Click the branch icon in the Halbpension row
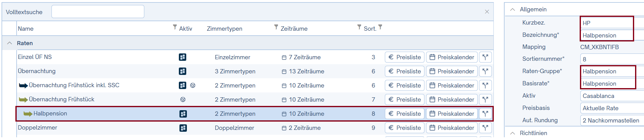The image size is (644, 140). coord(485,114)
